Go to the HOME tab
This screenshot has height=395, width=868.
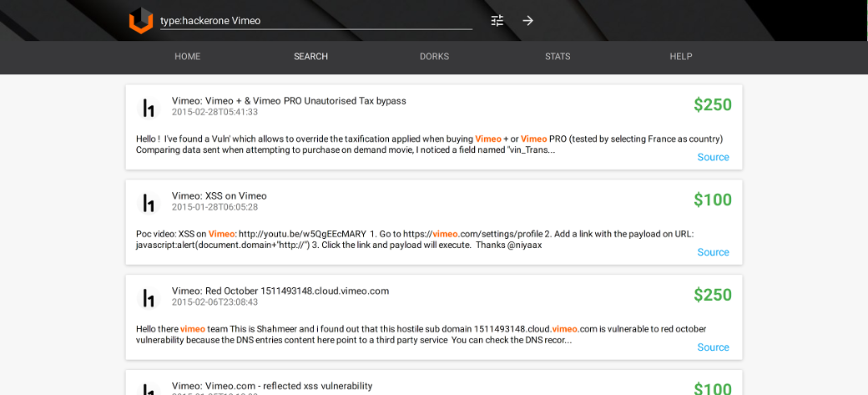pyautogui.click(x=188, y=57)
